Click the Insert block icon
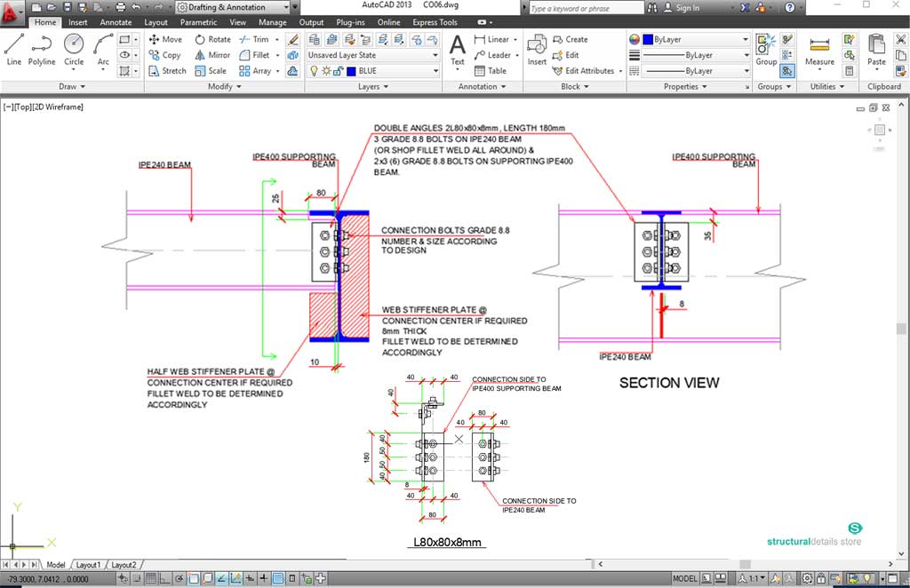Screen dimensions: 910x588 pos(537,50)
